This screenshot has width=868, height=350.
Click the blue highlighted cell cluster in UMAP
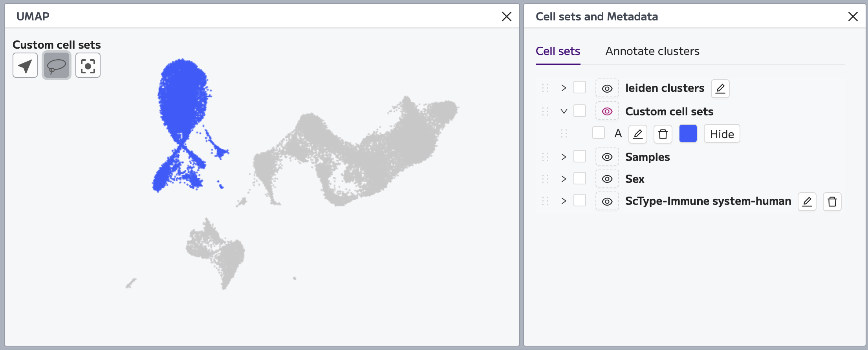[x=183, y=98]
